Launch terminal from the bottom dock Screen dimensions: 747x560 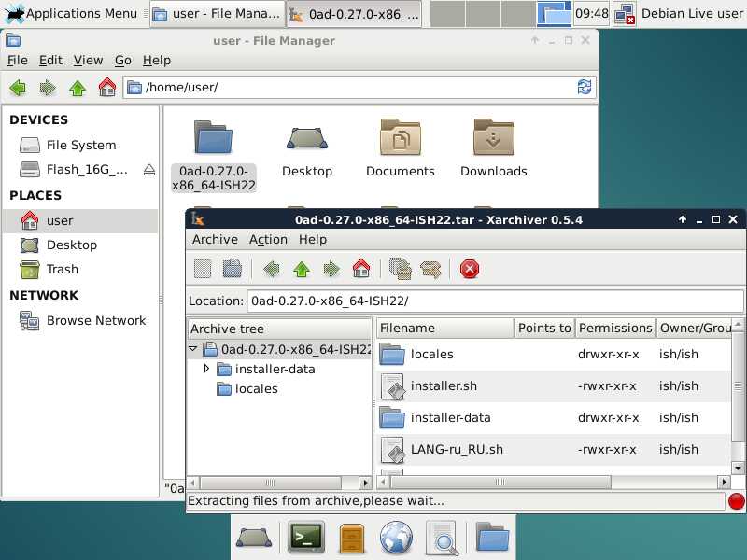click(x=307, y=538)
